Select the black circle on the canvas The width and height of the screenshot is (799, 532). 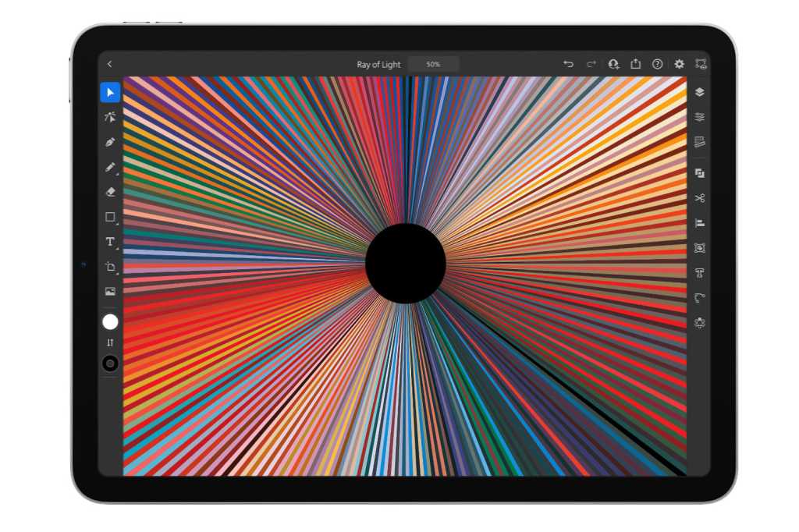click(406, 264)
